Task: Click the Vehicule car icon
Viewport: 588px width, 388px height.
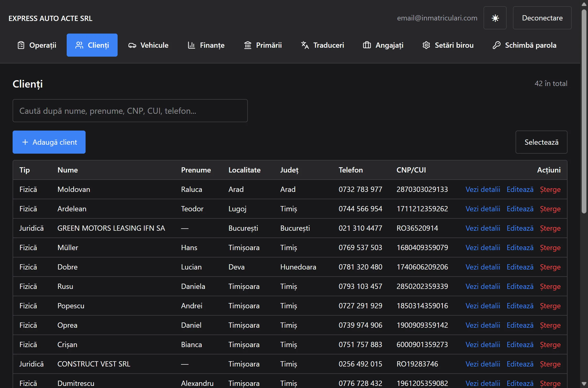Action: 132,45
